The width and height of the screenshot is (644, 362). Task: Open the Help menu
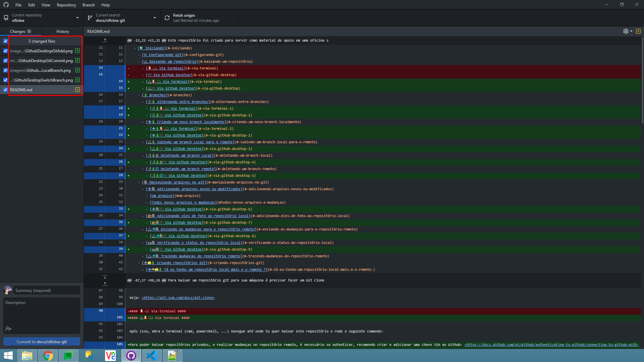105,5
